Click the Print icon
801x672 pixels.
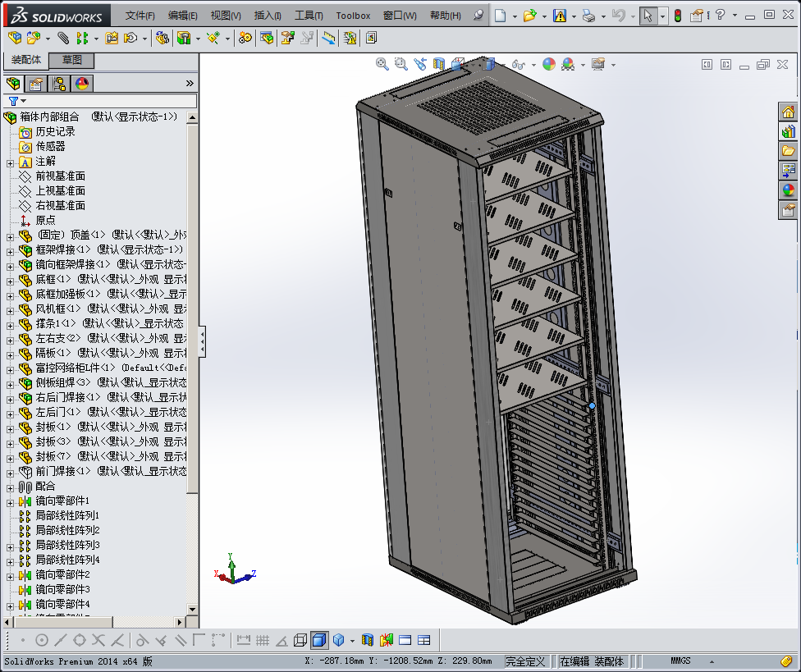coord(589,16)
